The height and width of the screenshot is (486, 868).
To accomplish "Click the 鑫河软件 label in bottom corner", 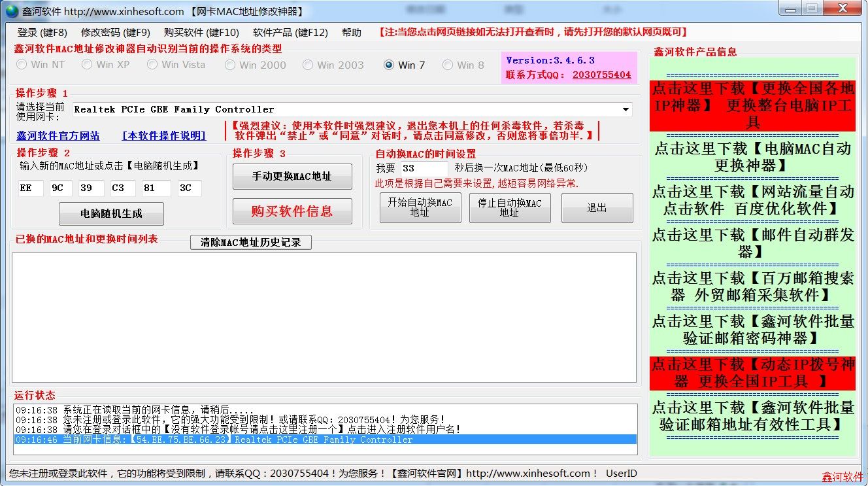I will point(843,478).
